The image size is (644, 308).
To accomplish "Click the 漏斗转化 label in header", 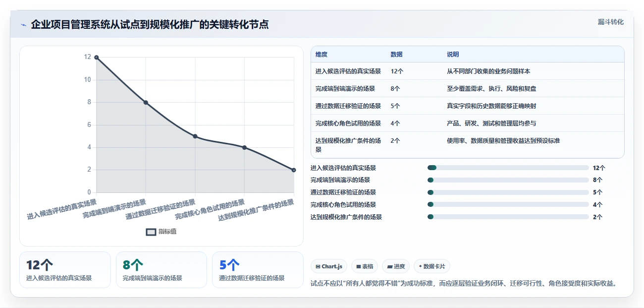I will click(610, 22).
